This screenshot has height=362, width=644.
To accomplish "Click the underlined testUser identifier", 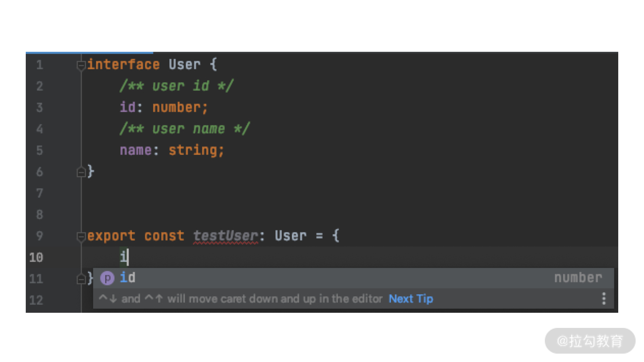I will pos(225,236).
